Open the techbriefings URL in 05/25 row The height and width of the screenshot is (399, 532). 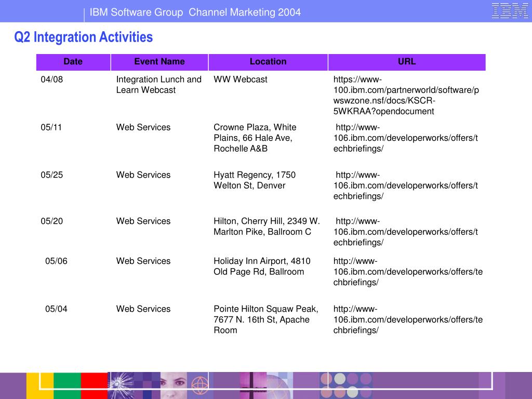click(x=405, y=185)
